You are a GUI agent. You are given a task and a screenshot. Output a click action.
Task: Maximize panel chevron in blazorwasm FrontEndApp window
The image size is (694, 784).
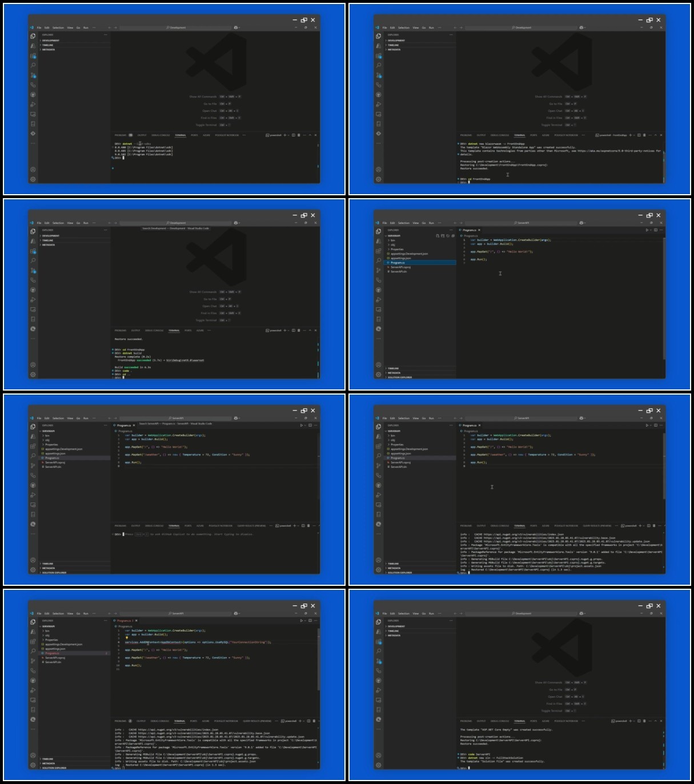coord(655,135)
